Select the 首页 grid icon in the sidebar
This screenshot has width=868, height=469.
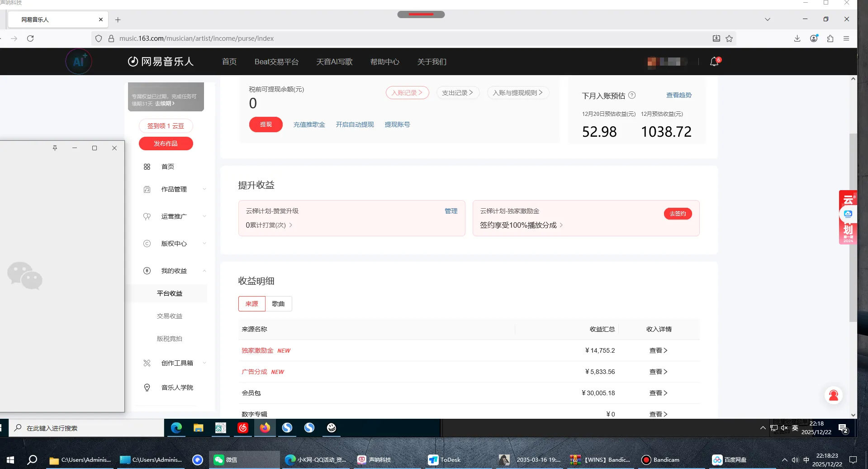[147, 167]
